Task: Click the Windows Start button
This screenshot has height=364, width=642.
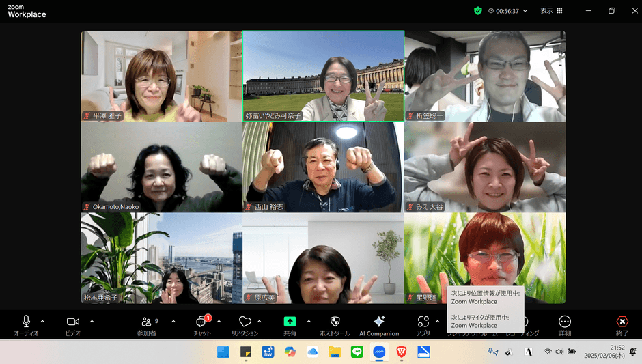Action: 223,352
